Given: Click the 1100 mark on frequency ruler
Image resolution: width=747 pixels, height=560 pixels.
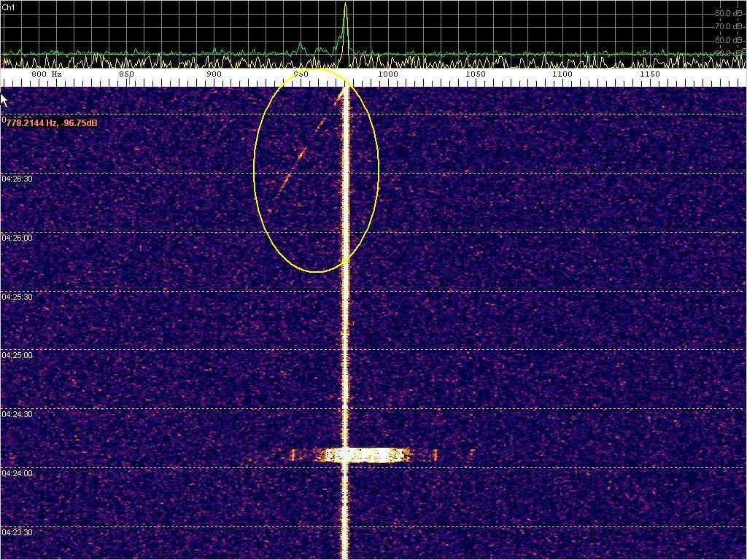Looking at the screenshot, I should point(562,74).
